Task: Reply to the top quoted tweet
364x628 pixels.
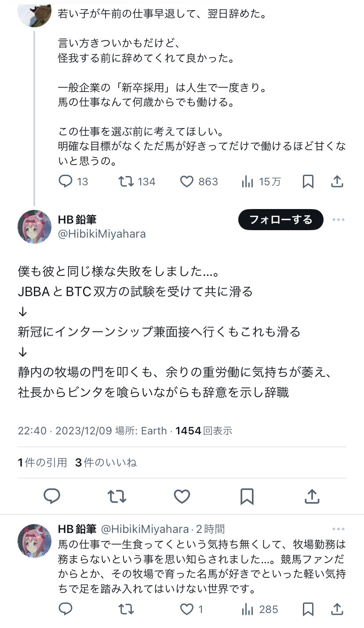Action: (x=66, y=181)
